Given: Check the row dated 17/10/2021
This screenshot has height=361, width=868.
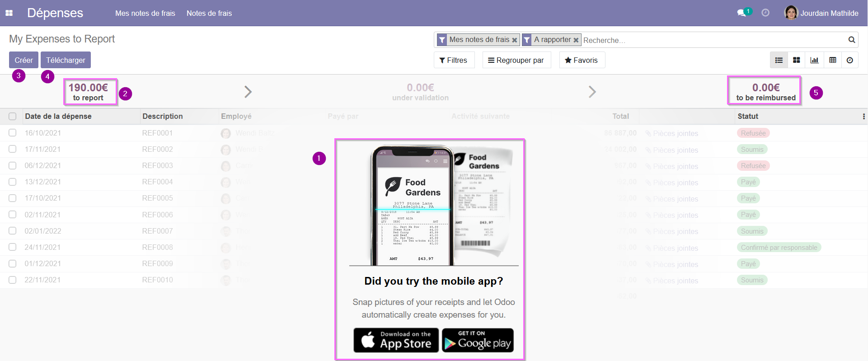Looking at the screenshot, I should [13, 198].
